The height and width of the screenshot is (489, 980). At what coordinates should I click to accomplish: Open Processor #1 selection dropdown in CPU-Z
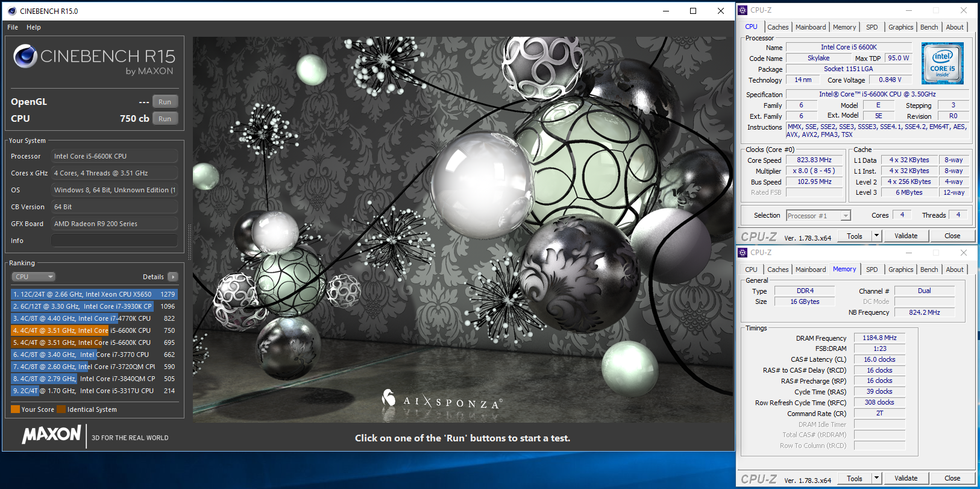point(818,216)
